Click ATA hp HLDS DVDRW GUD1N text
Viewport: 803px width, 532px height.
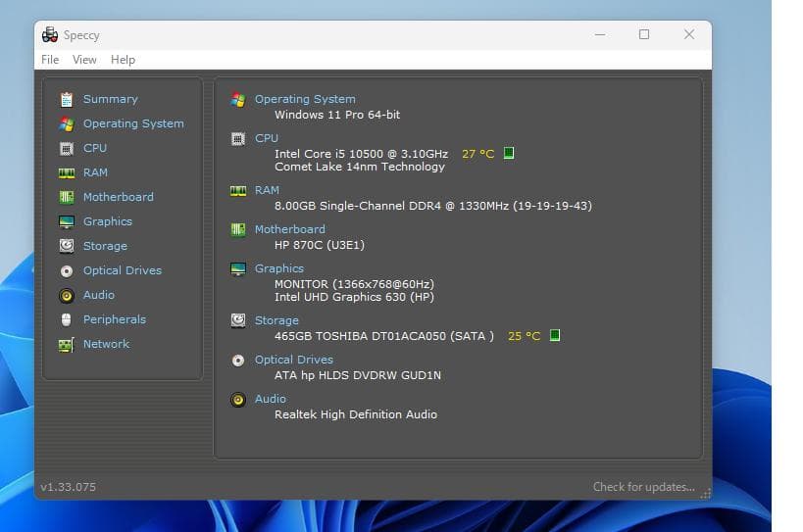358,375
